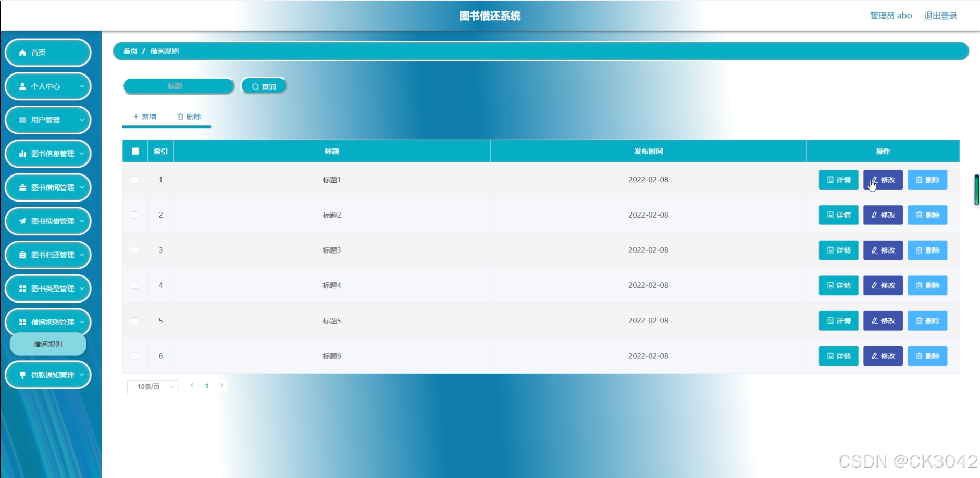Check the checkbox for row 标题4

(x=134, y=285)
